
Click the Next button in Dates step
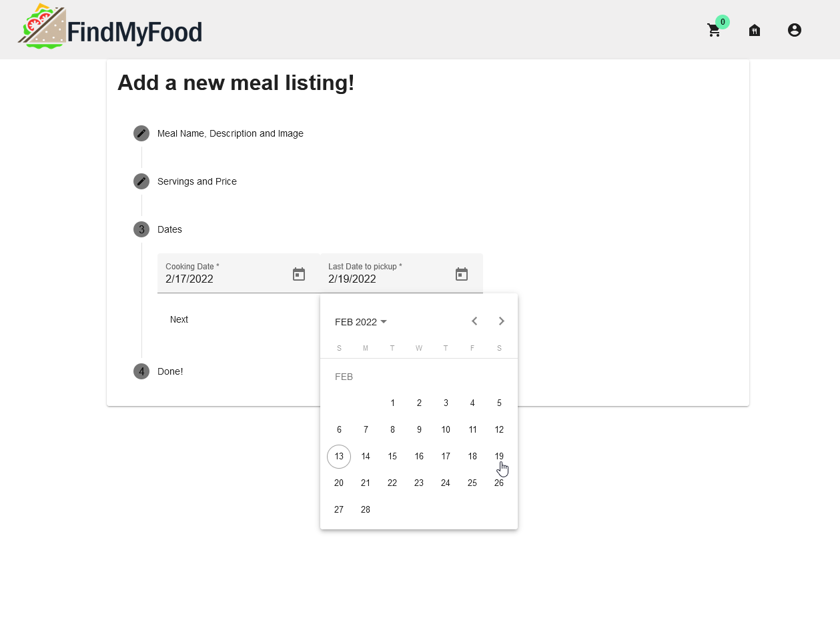pyautogui.click(x=179, y=319)
